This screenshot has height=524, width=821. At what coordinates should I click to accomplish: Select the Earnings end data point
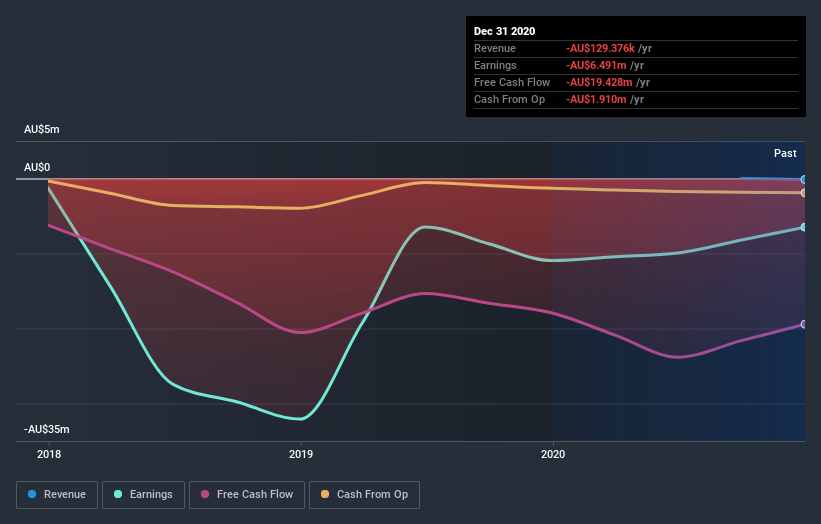click(804, 227)
